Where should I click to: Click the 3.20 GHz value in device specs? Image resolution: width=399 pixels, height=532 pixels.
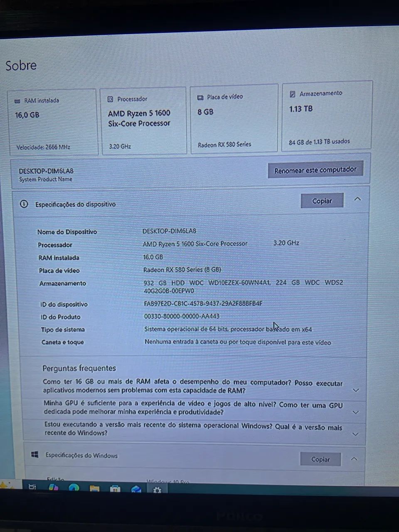pyautogui.click(x=286, y=243)
